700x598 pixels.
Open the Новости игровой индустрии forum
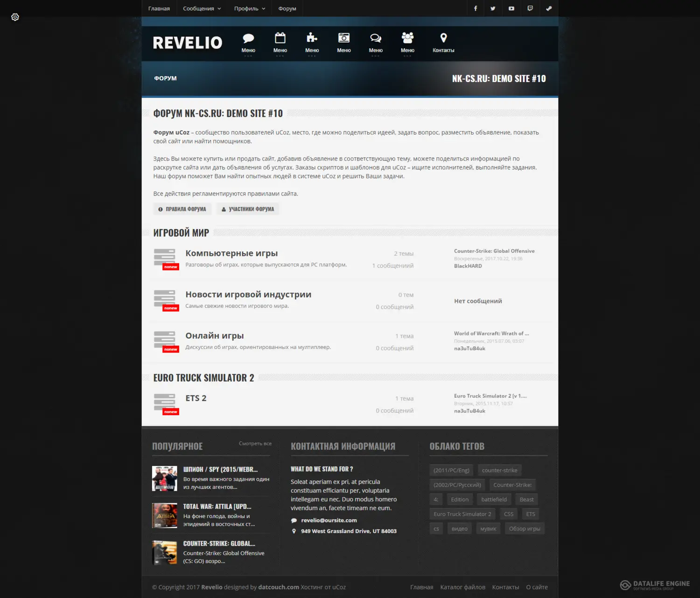click(248, 294)
